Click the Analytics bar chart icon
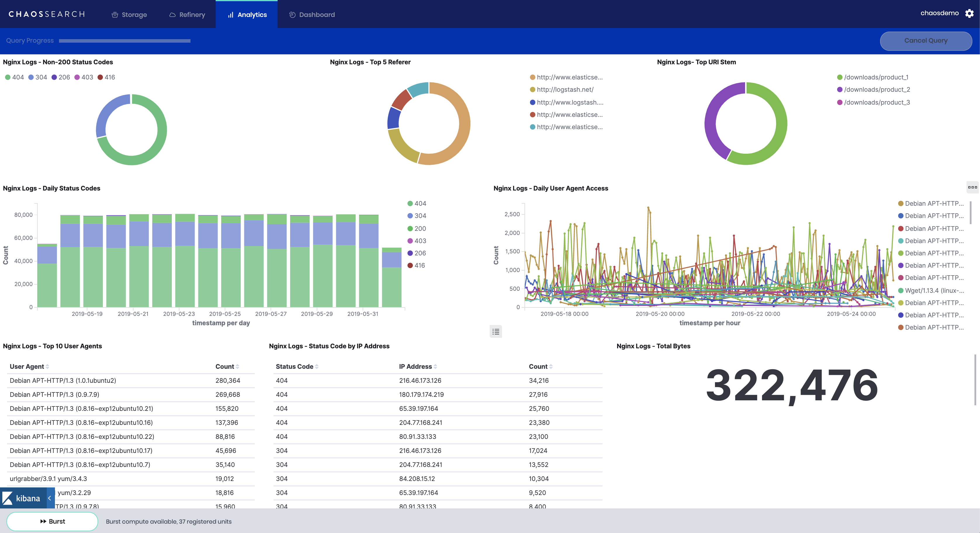 (231, 15)
